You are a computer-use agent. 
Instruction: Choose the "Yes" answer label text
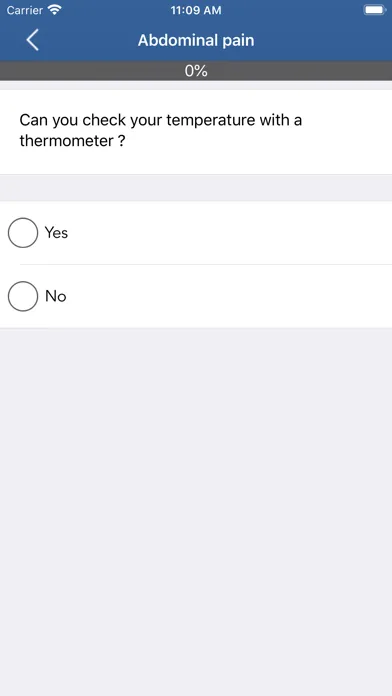tap(56, 233)
